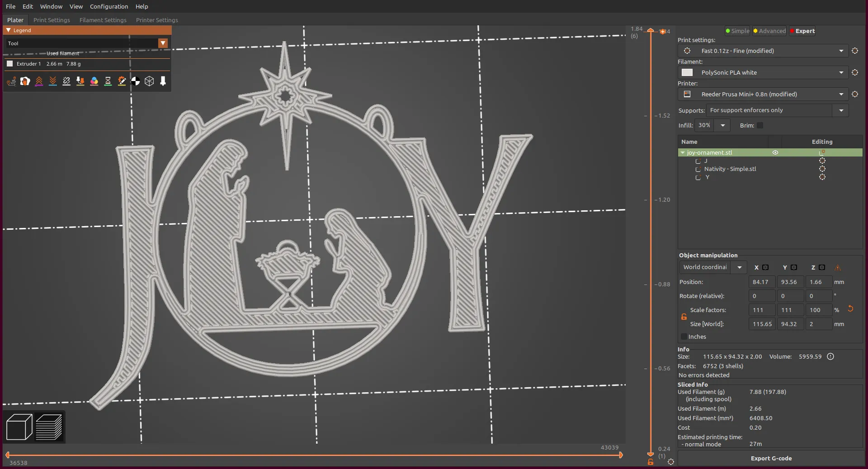This screenshot has width=868, height=469.
Task: Select Expert mode
Action: click(802, 31)
